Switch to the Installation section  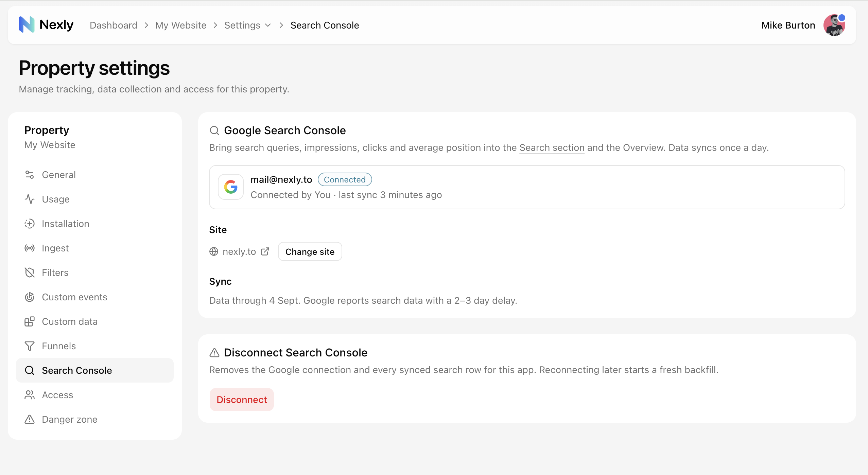(x=95, y=224)
